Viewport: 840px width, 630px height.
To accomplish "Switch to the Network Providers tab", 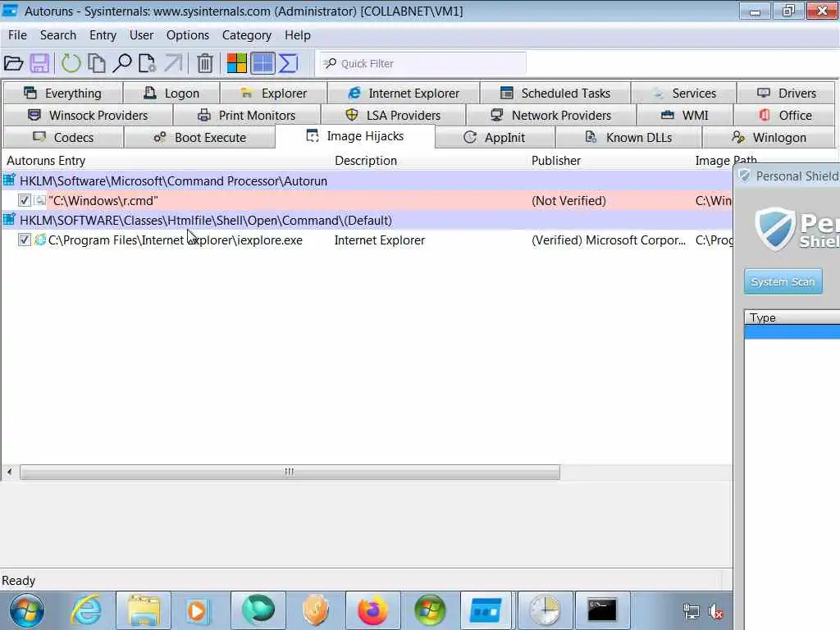I will point(550,115).
